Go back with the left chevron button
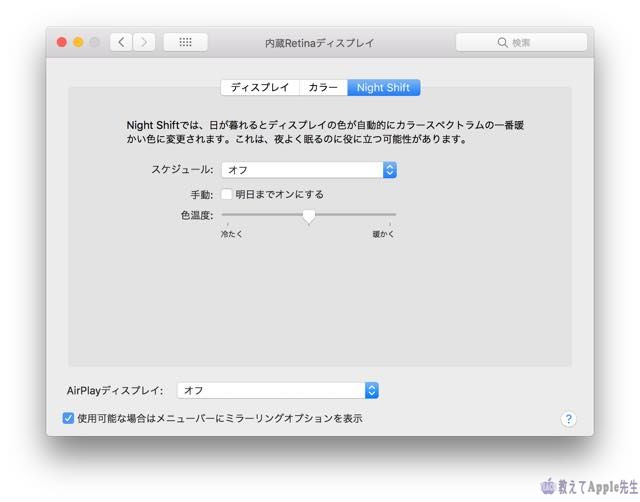The image size is (640, 502). pyautogui.click(x=121, y=42)
